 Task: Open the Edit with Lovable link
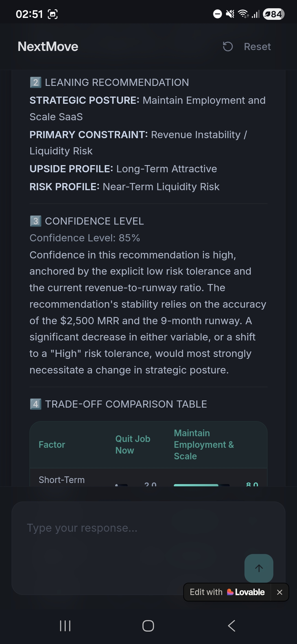227,592
